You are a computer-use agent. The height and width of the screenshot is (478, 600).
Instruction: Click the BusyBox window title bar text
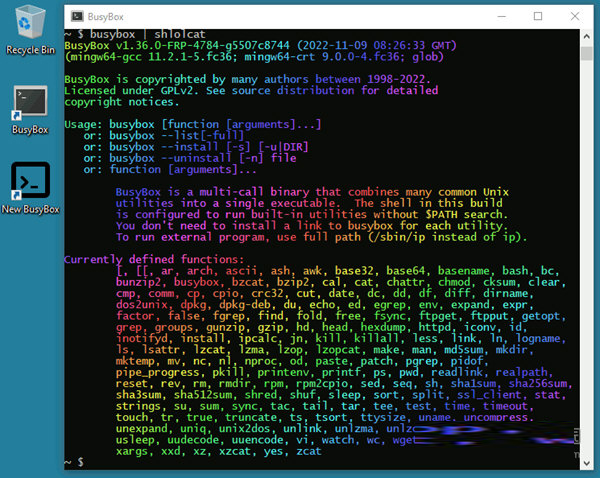(x=111, y=17)
